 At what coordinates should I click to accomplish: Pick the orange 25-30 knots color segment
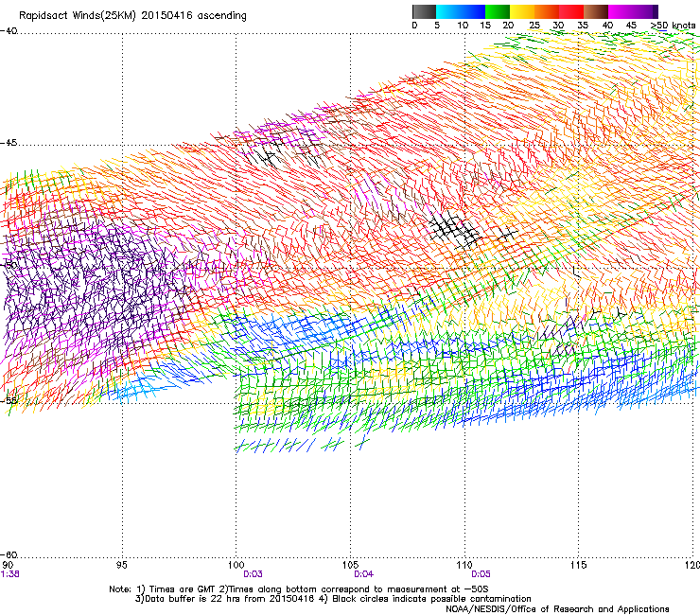547,11
